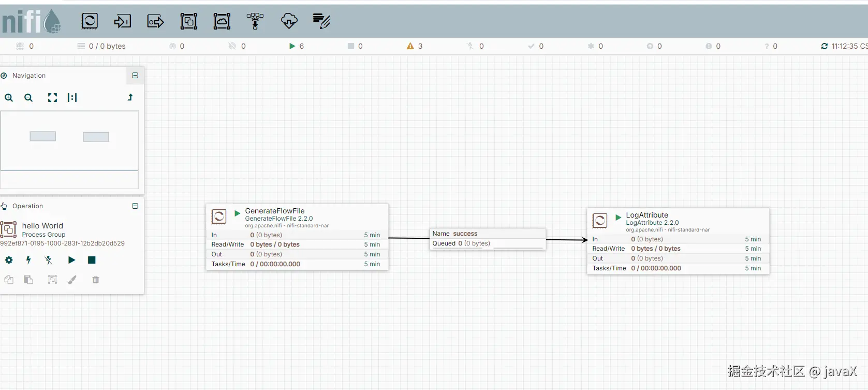868x390 pixels.
Task: Select the Process Group toolbar icon
Action: [x=189, y=21]
